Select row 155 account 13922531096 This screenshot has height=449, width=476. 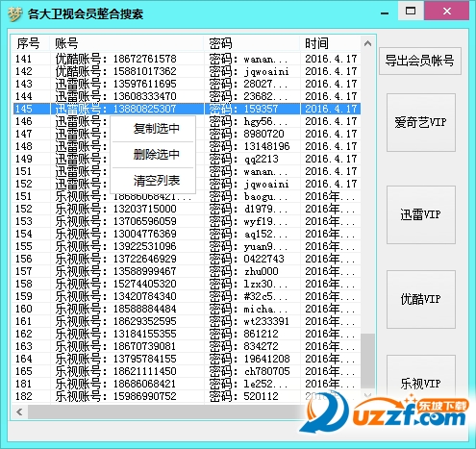coord(187,246)
